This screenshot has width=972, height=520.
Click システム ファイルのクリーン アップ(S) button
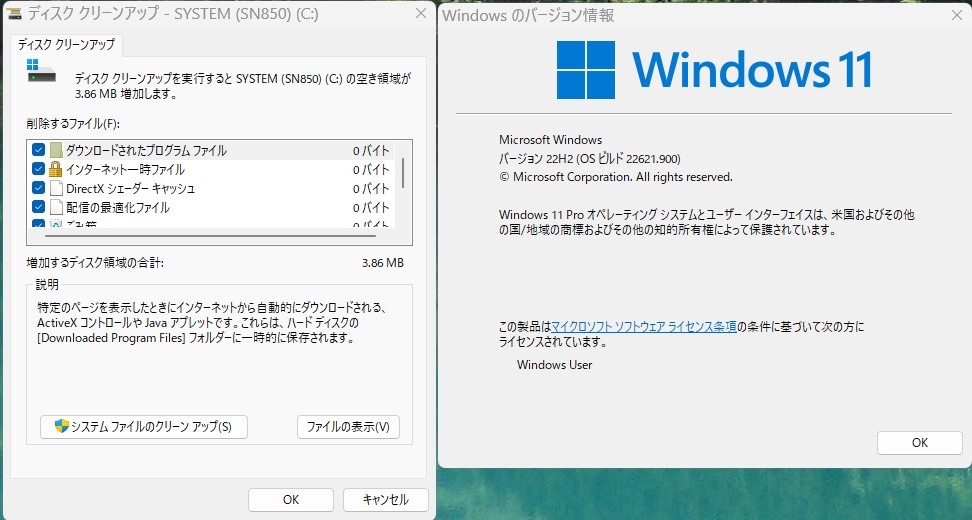(144, 426)
